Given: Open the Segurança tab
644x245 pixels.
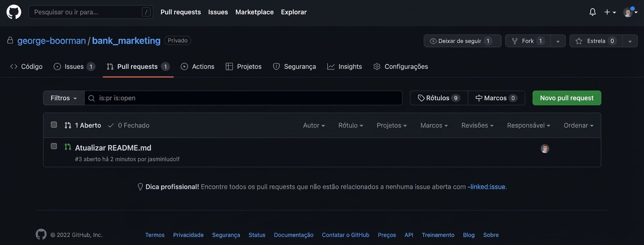Looking at the screenshot, I should (294, 67).
